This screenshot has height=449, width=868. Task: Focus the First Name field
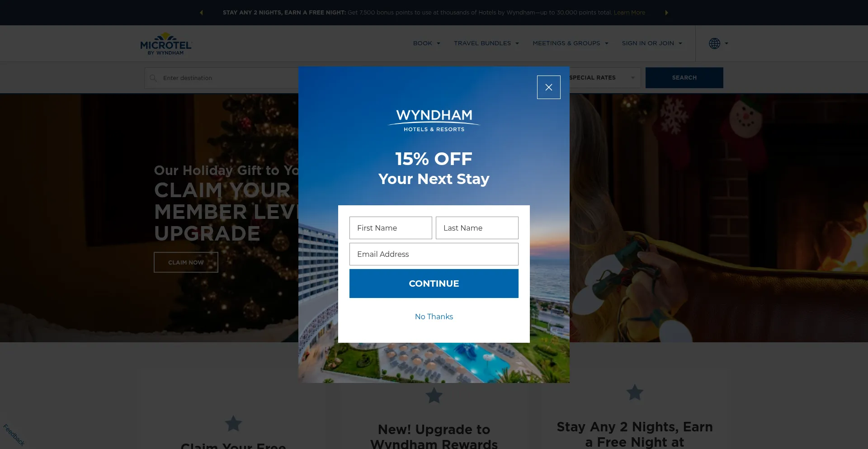[391, 228]
